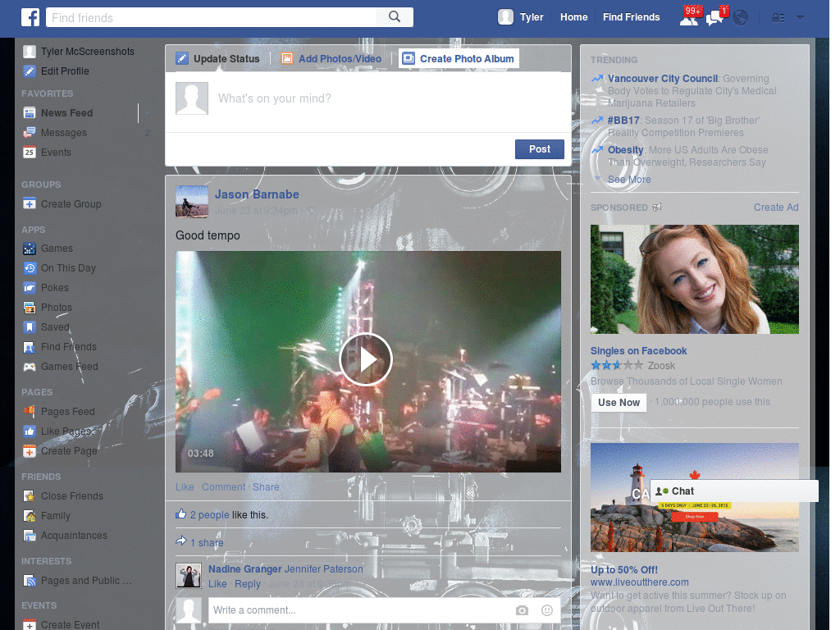The width and height of the screenshot is (840, 630).
Task: Play Jason Barnabe's concert video
Action: 366,359
